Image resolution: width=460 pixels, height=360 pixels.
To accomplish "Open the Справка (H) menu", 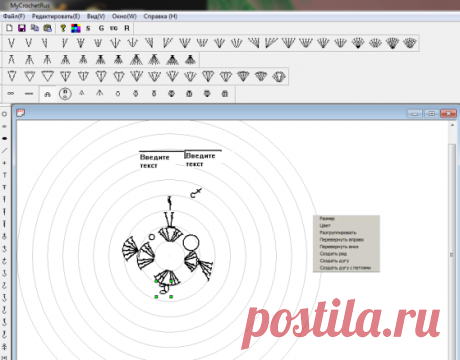I will [x=160, y=16].
